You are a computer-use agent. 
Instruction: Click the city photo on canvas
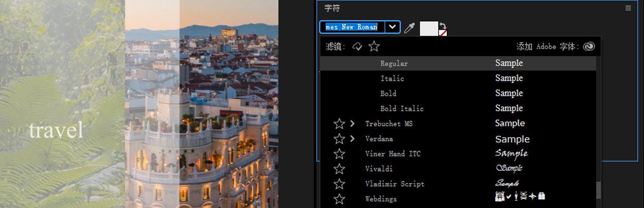click(201, 104)
